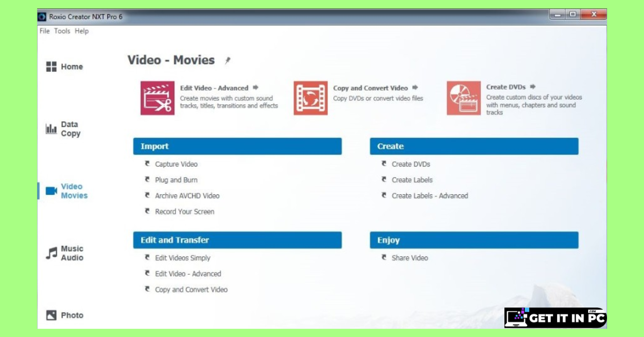Click the Data Copy bars icon
Screen dimensions: 644x337
click(x=52, y=129)
